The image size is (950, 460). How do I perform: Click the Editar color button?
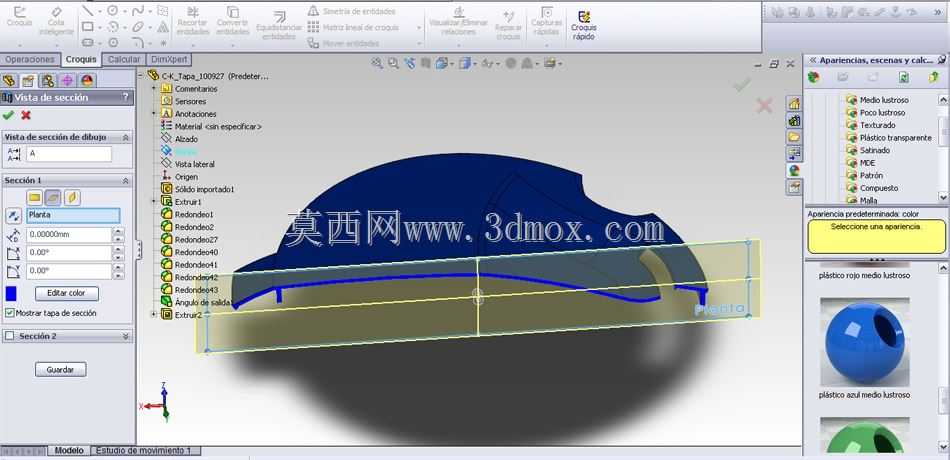pyautogui.click(x=67, y=293)
